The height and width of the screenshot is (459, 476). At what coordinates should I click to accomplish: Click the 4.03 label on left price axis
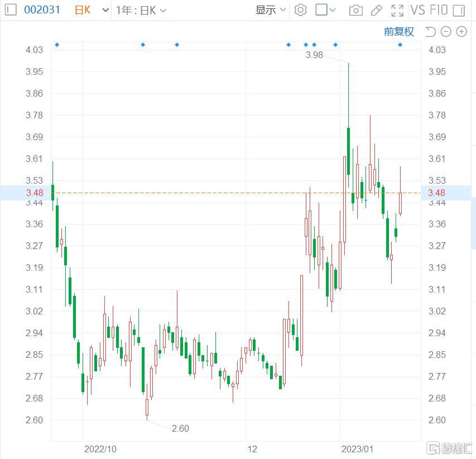[x=34, y=50]
